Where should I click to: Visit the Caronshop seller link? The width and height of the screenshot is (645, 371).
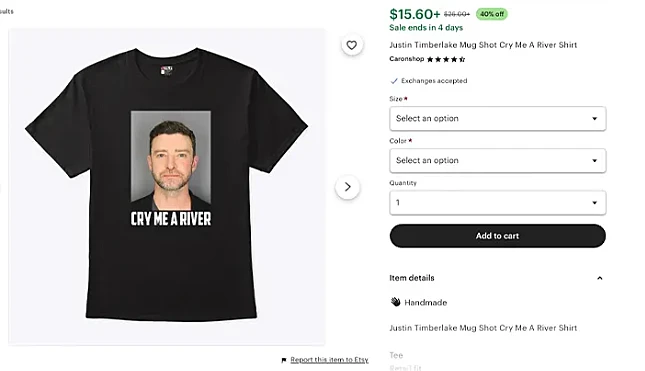[406, 59]
